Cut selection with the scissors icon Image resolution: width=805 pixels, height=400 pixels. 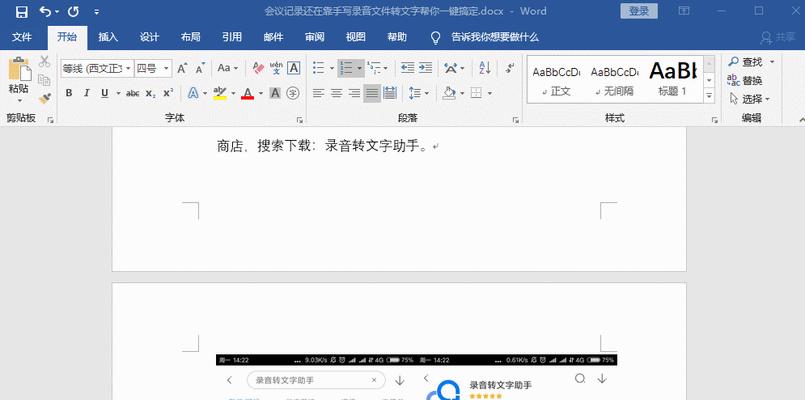45,62
